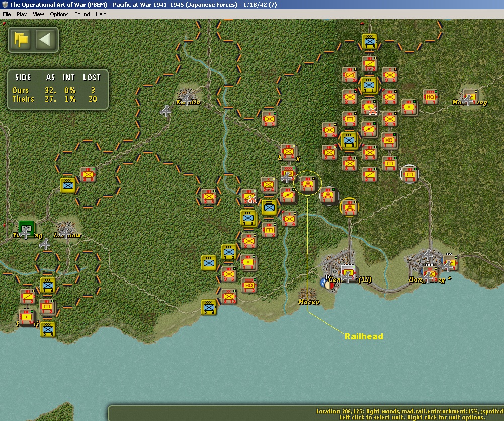The image size is (504, 421).
Task: Select the armored recon unit with oval symbol
Action: (x=350, y=75)
